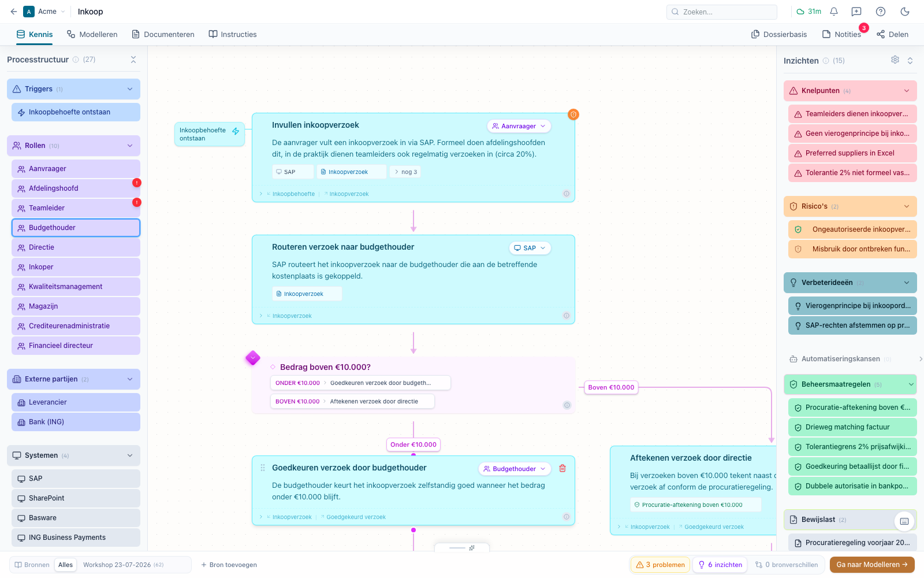The image size is (924, 578).
Task: Click the orange warning badge on Invullen inkoopverzoek
Action: pyautogui.click(x=573, y=114)
